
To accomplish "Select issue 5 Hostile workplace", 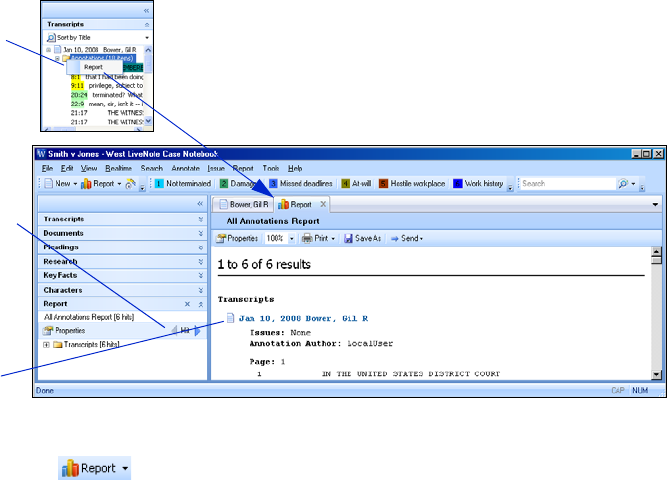I will tap(412, 183).
